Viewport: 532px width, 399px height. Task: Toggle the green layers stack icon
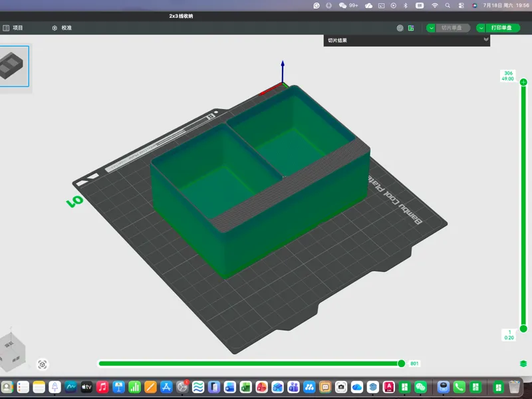(523, 364)
